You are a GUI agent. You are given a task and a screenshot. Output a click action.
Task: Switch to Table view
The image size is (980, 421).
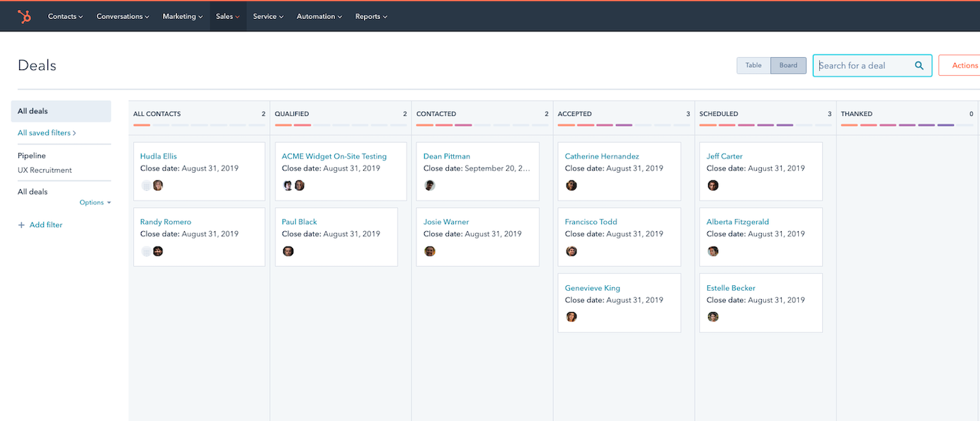tap(753, 66)
